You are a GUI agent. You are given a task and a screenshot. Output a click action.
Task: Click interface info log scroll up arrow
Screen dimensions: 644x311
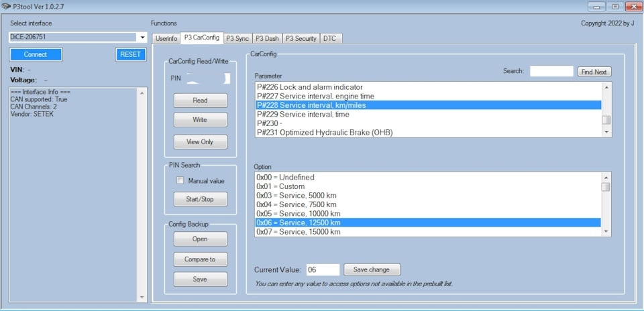tap(142, 92)
